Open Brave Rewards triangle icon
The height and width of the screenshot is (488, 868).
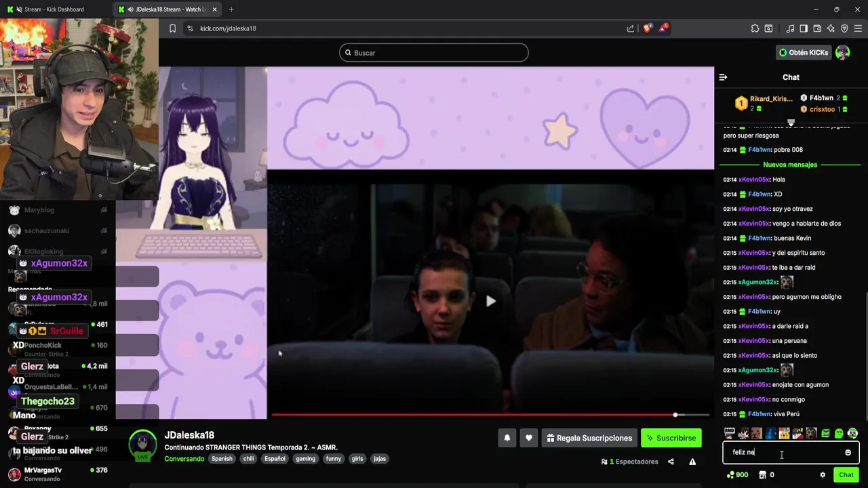click(663, 28)
